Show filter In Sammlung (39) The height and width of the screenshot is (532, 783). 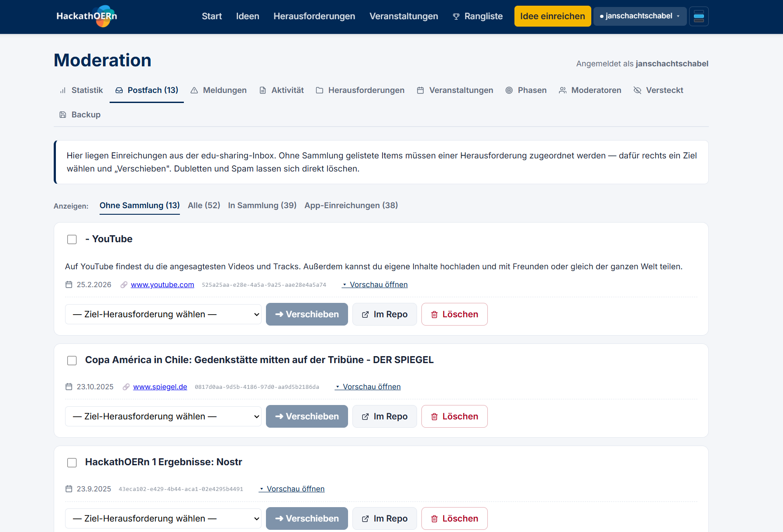tap(262, 206)
